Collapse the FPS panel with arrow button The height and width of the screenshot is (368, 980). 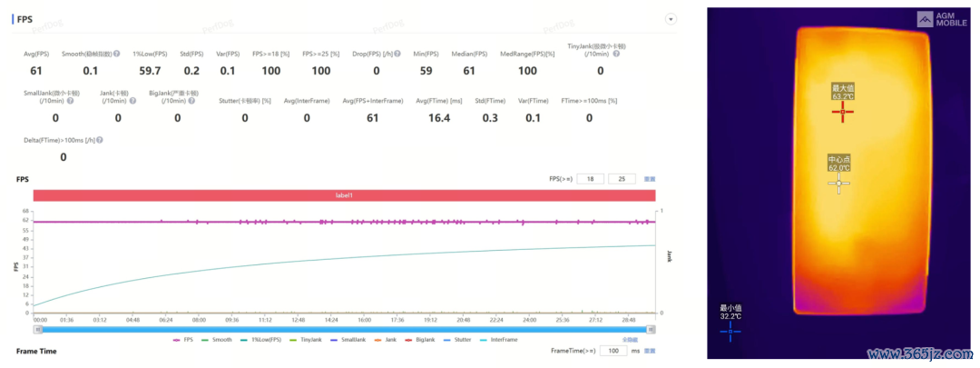point(671,19)
